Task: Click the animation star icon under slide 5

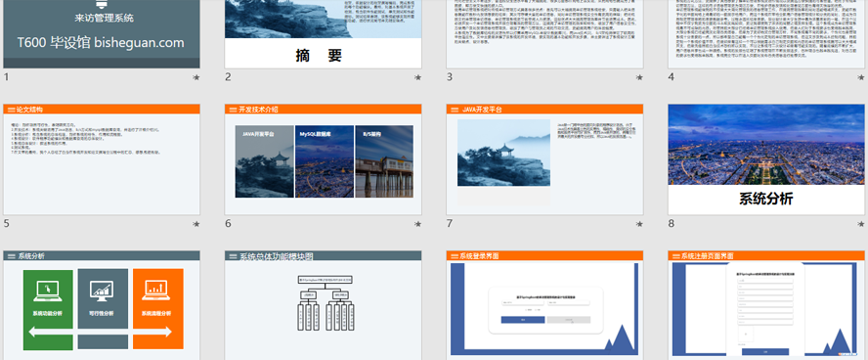Action: (195, 224)
